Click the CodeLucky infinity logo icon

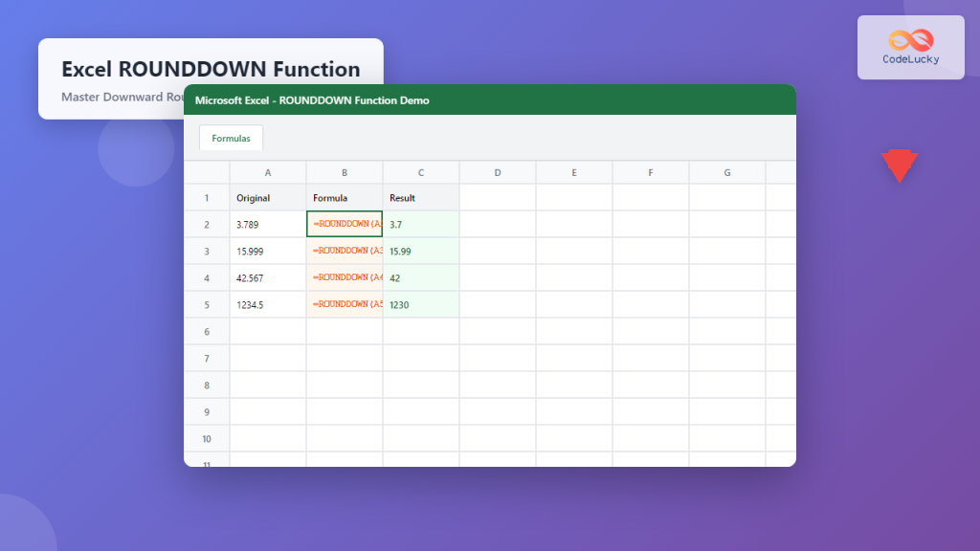pyautogui.click(x=910, y=40)
